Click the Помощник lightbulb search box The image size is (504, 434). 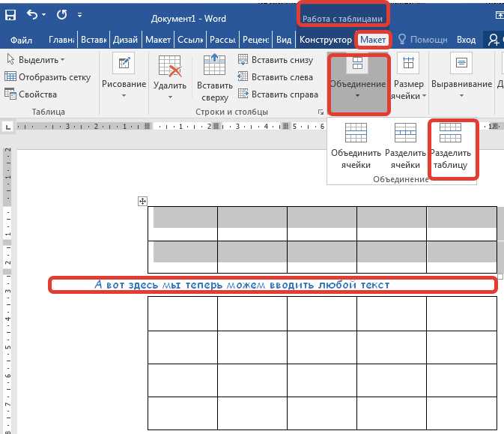[x=422, y=40]
